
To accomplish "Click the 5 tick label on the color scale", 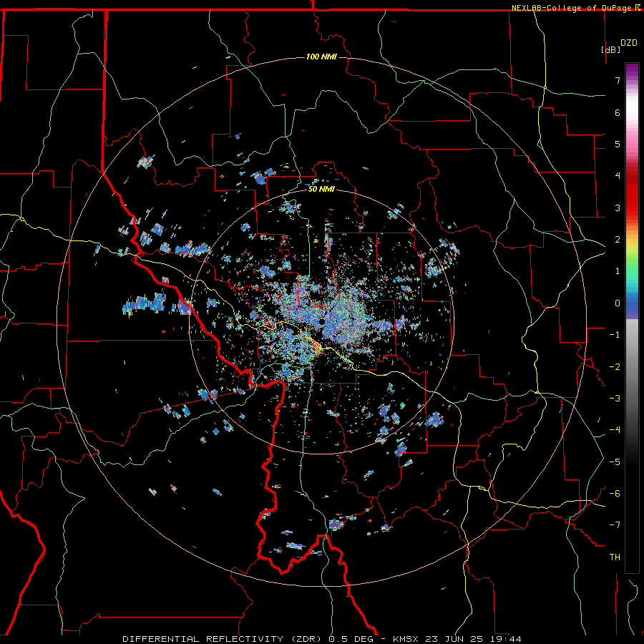I will click(x=618, y=144).
